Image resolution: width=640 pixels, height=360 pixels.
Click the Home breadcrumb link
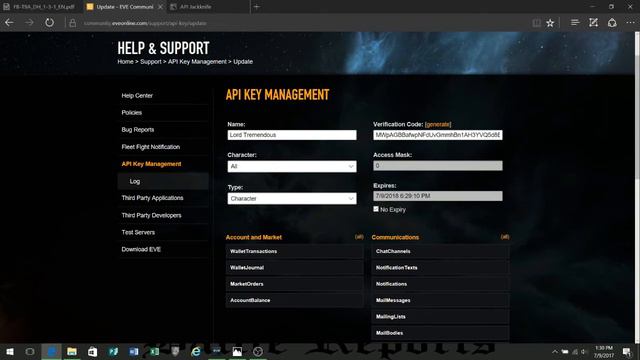125,62
